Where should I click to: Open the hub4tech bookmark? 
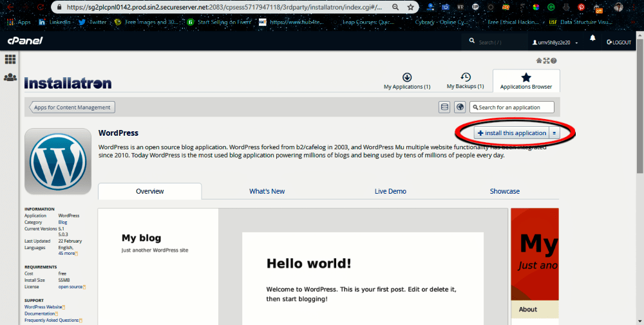tap(292, 22)
